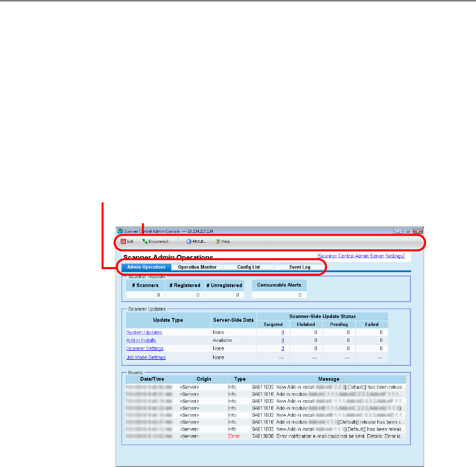Open Scanner Central Admin Server Settings link
The height and width of the screenshot is (467, 476).
[x=361, y=256]
